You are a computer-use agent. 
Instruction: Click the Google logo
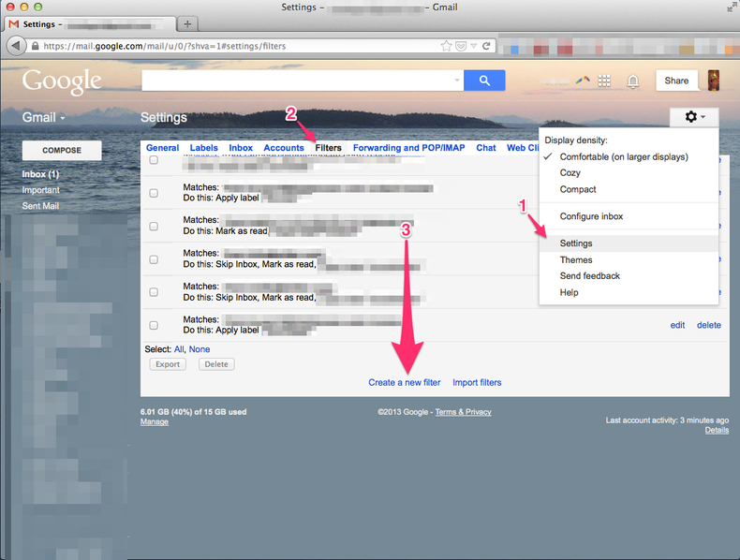(x=61, y=81)
